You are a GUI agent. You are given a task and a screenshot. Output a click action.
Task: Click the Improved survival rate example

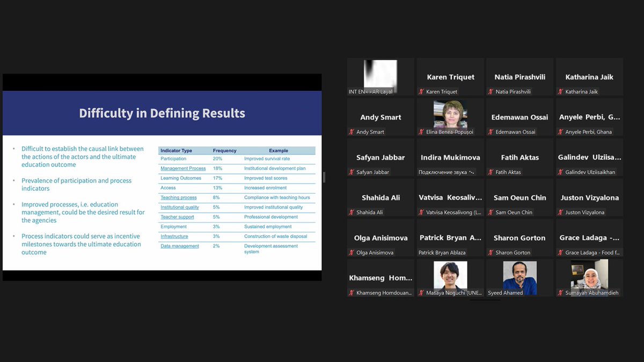coord(267,159)
